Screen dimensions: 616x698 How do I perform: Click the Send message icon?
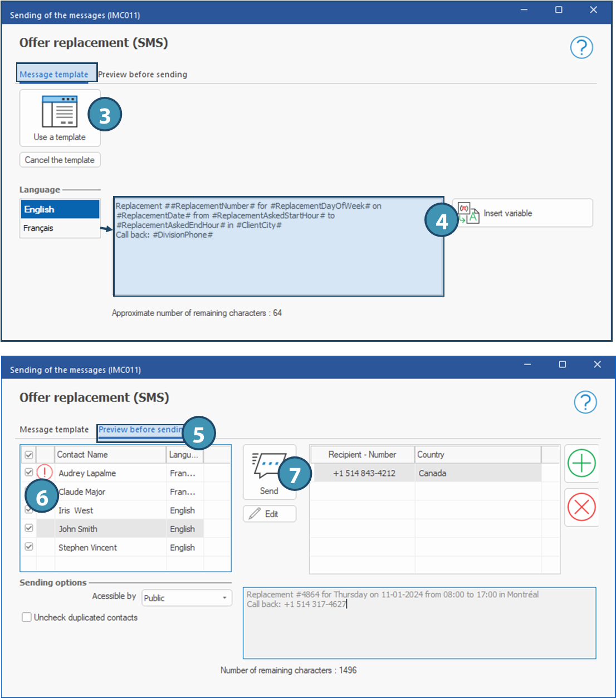tap(268, 466)
